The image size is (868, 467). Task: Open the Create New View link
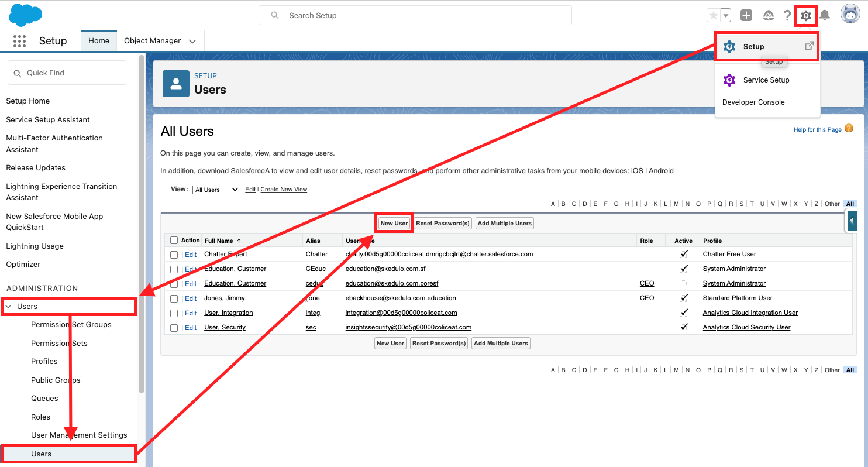point(284,190)
